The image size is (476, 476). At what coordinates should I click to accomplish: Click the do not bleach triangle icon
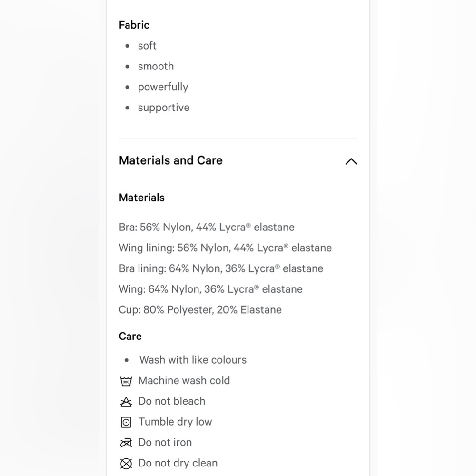point(126,402)
